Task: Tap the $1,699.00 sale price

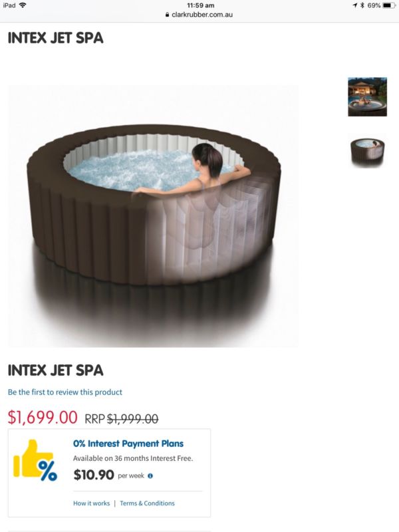Action: pyautogui.click(x=43, y=417)
